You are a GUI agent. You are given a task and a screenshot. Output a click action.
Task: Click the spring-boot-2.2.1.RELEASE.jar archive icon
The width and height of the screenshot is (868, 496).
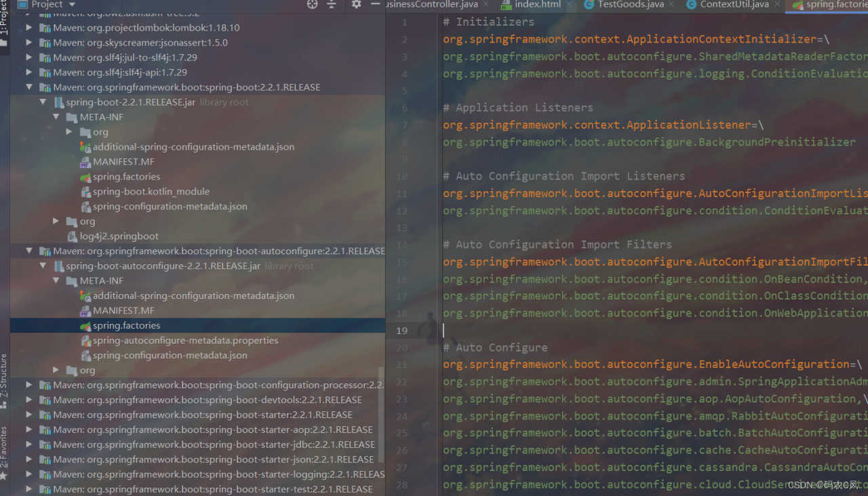coord(58,102)
